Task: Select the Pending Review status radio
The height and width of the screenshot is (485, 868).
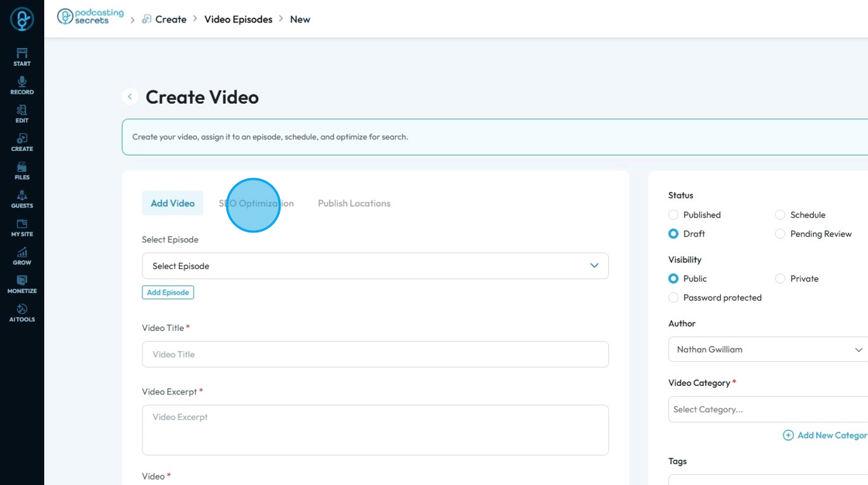Action: click(x=780, y=234)
